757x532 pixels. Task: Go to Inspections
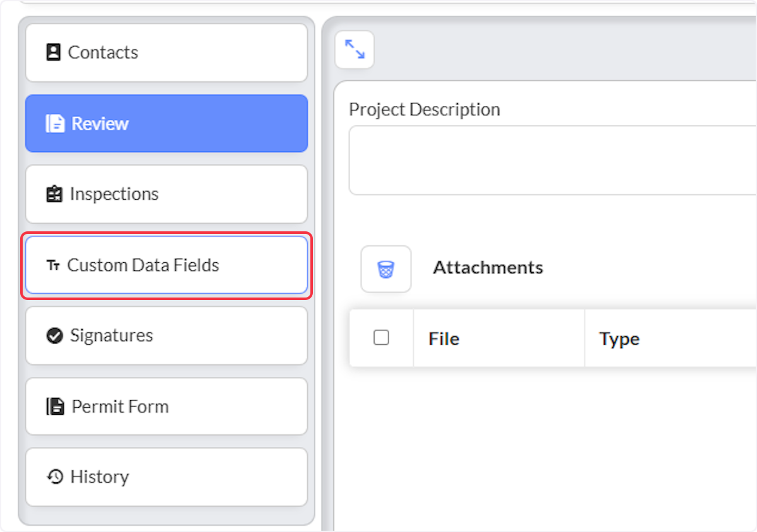coord(167,194)
